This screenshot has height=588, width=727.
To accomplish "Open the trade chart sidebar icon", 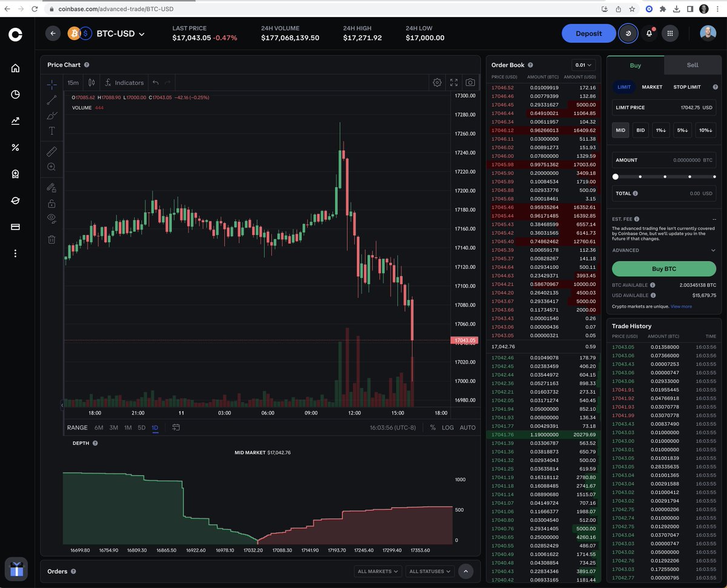I will [15, 121].
